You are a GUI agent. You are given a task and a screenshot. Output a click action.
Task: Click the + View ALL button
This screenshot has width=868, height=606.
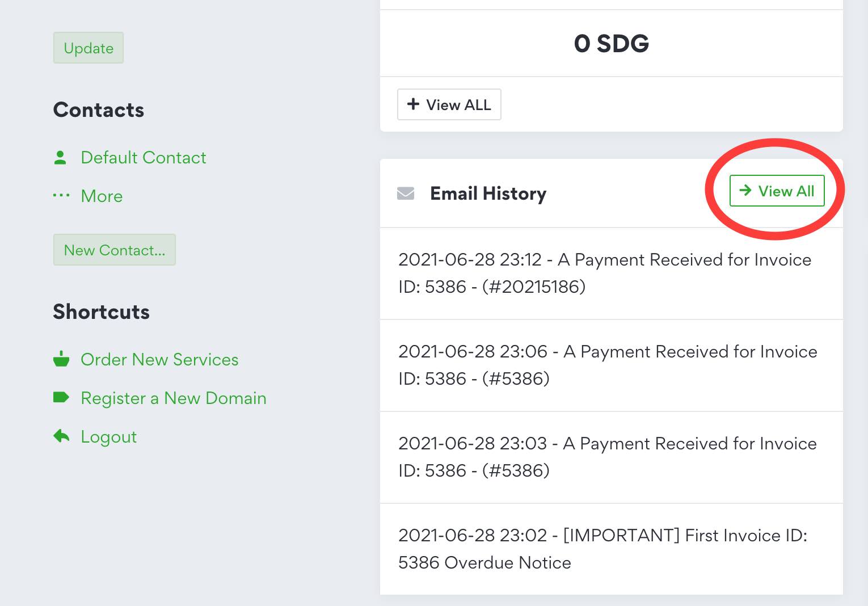pyautogui.click(x=449, y=104)
